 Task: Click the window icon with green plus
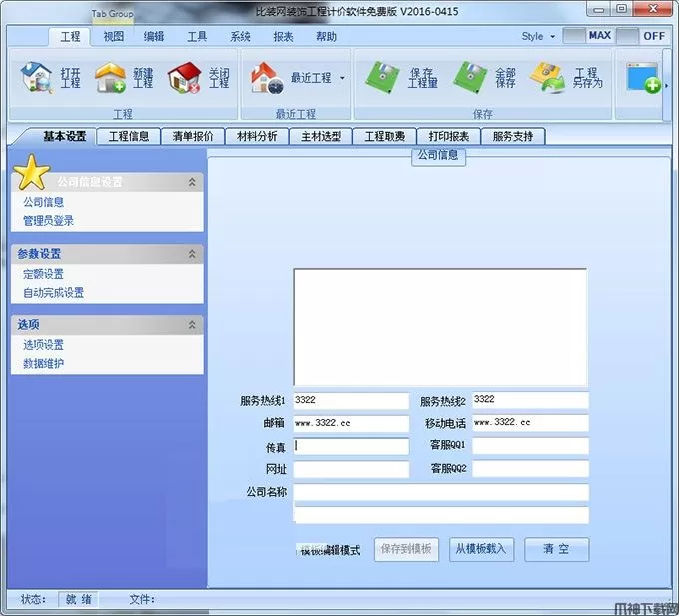(x=643, y=78)
